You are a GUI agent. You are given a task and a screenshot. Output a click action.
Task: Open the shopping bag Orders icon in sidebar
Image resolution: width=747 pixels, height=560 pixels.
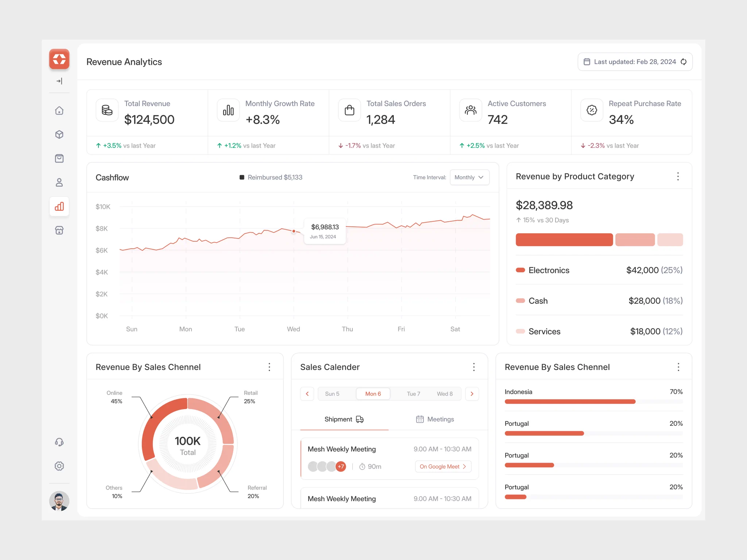pyautogui.click(x=59, y=159)
